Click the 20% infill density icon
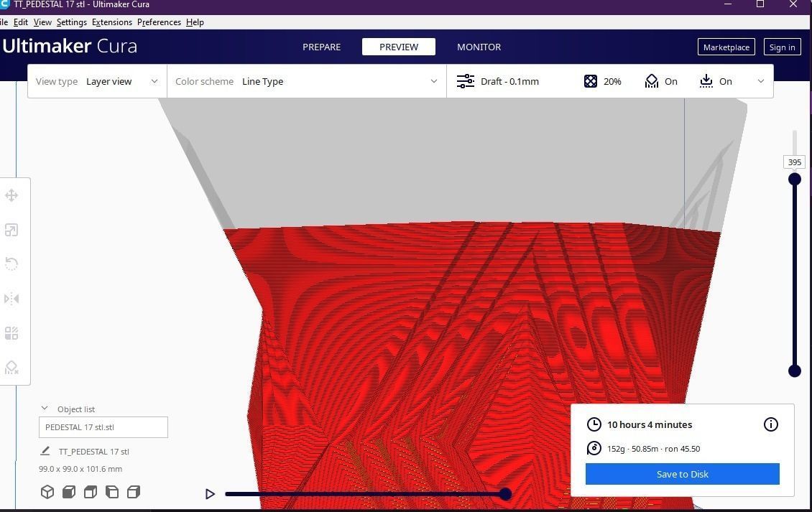 (x=591, y=81)
